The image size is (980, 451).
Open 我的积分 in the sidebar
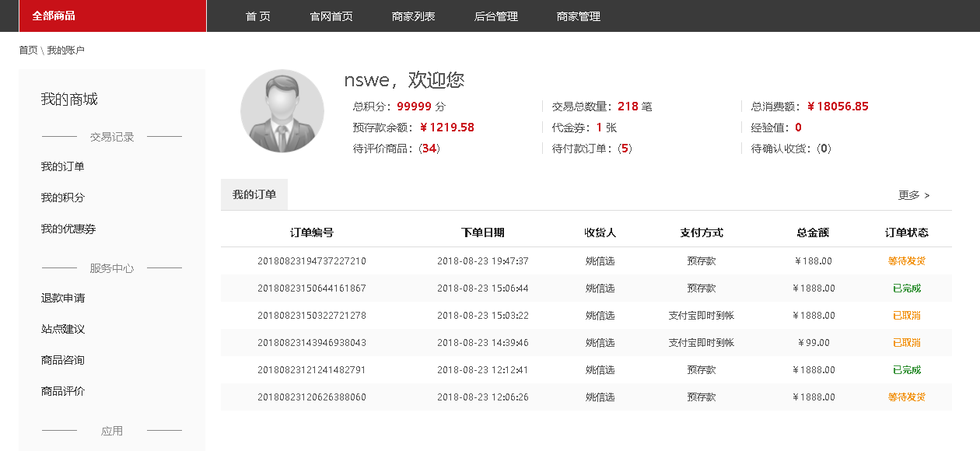(x=63, y=198)
